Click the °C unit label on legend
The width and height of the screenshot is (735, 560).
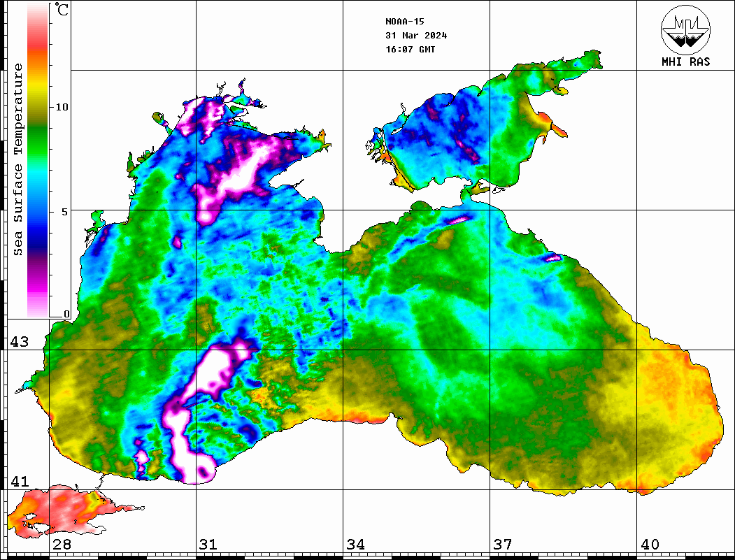[61, 9]
